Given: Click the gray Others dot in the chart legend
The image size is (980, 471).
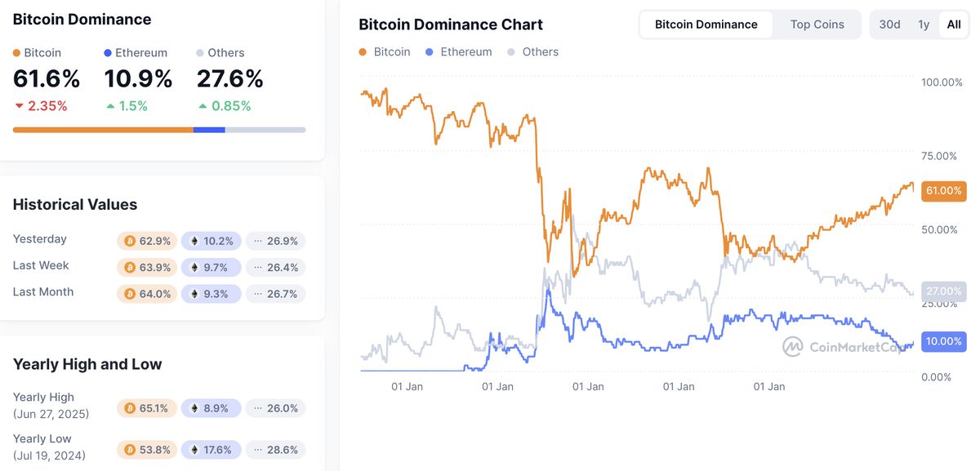Looking at the screenshot, I should [510, 51].
